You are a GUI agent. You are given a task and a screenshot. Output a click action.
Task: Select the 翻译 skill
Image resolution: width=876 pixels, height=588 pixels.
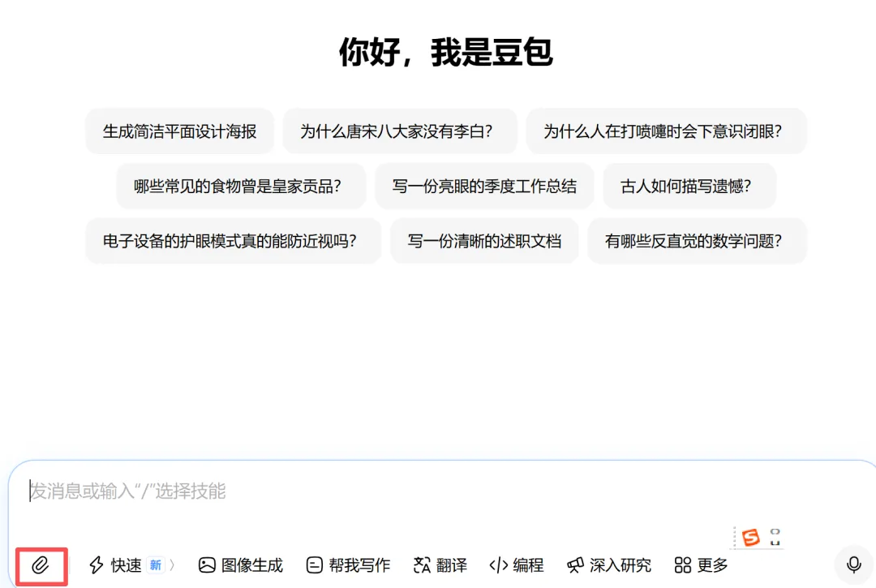(440, 565)
